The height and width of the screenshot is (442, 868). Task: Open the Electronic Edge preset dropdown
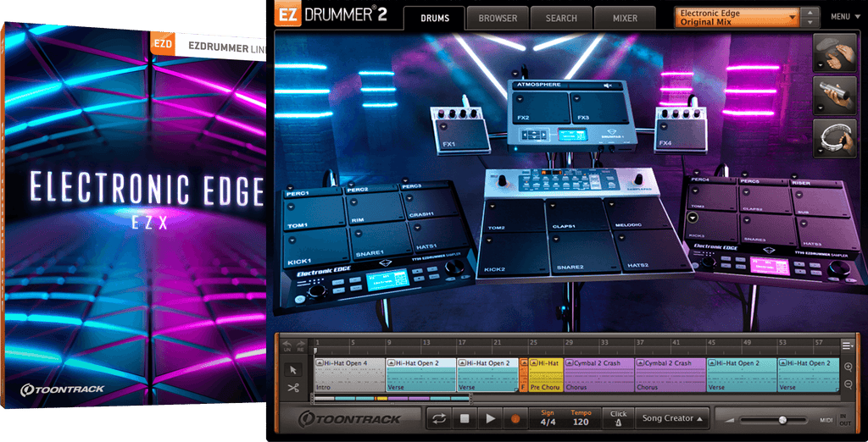coord(738,18)
